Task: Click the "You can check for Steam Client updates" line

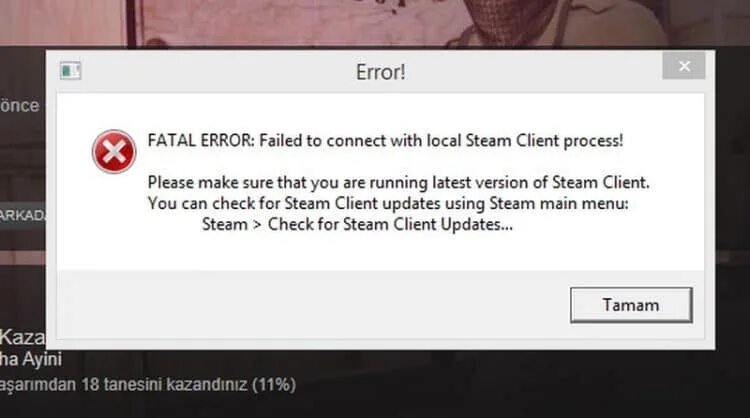Action: tap(388, 204)
